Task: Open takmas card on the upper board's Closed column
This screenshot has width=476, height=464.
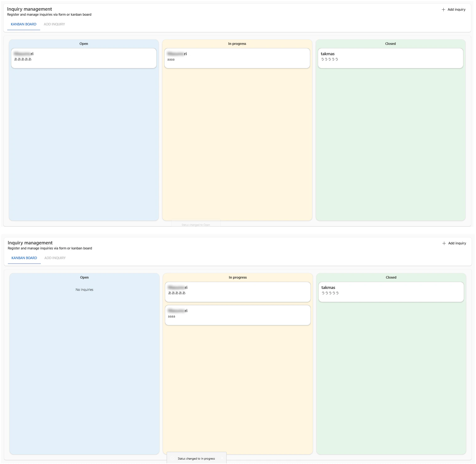Action: (x=391, y=58)
